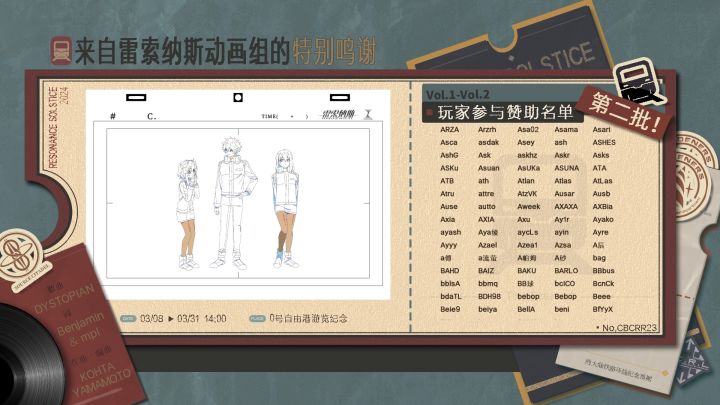Screen dimensions: 720x405
Task: Select the name askhz
Action: click(x=527, y=155)
